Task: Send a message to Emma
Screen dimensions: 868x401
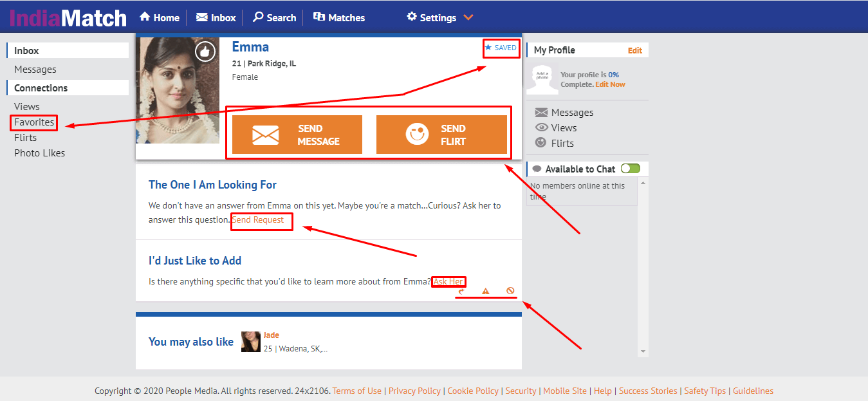Action: [x=297, y=135]
